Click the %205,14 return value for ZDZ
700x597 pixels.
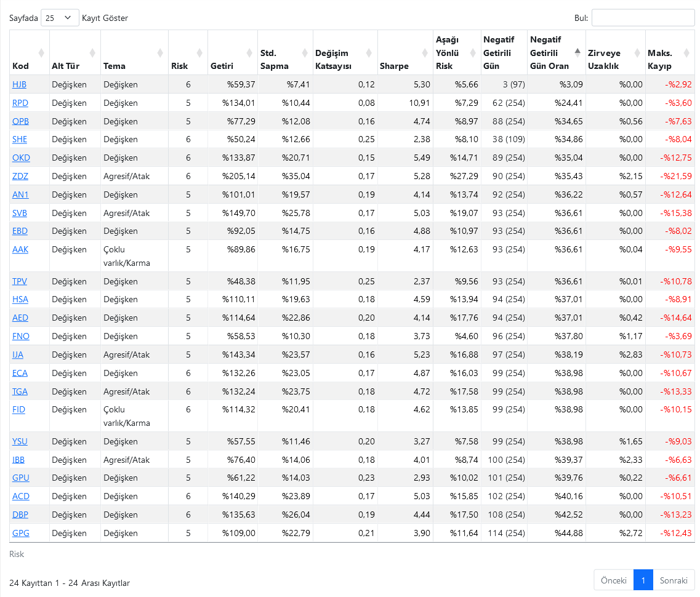[239, 176]
